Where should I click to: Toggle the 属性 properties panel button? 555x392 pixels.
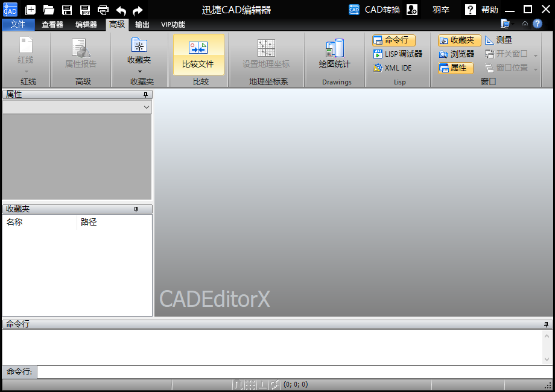(x=455, y=68)
